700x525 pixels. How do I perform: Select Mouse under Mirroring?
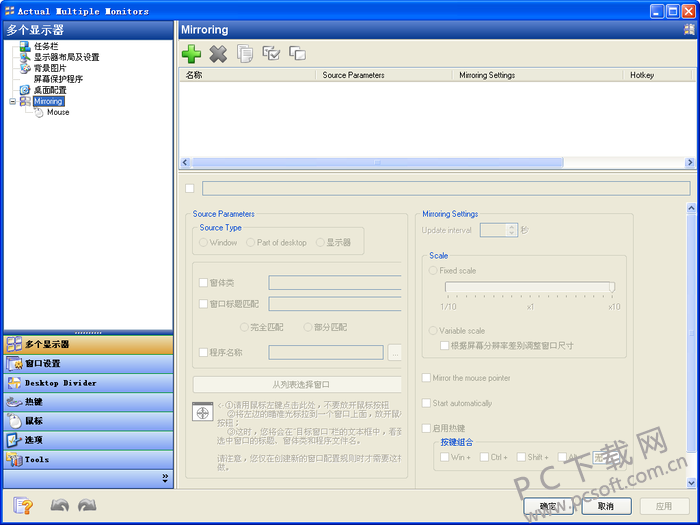coord(58,112)
